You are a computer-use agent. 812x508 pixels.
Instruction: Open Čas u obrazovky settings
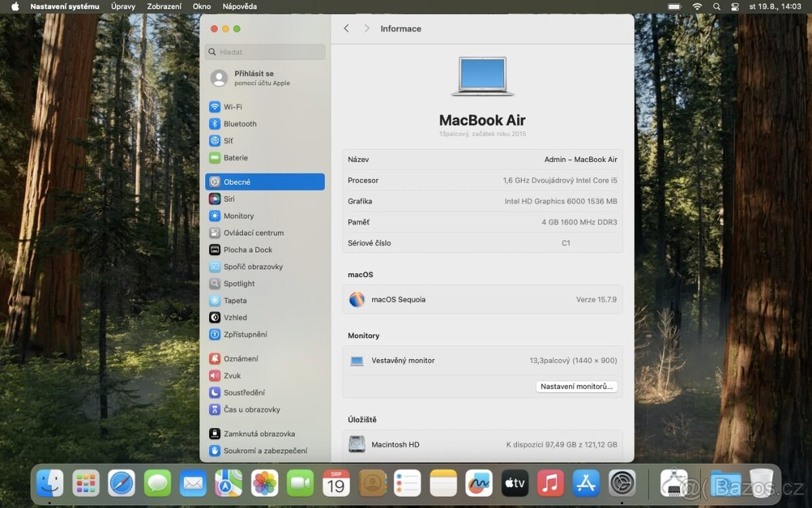265,410
